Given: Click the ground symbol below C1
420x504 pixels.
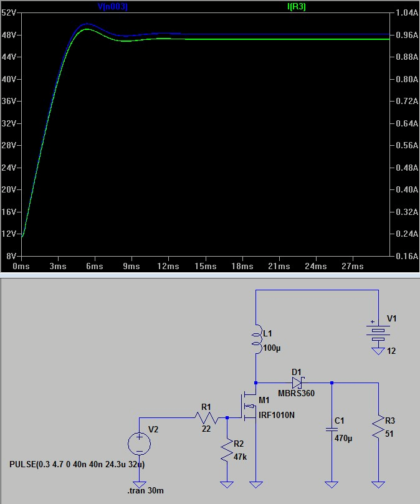Looking at the screenshot, I should click(x=332, y=485).
